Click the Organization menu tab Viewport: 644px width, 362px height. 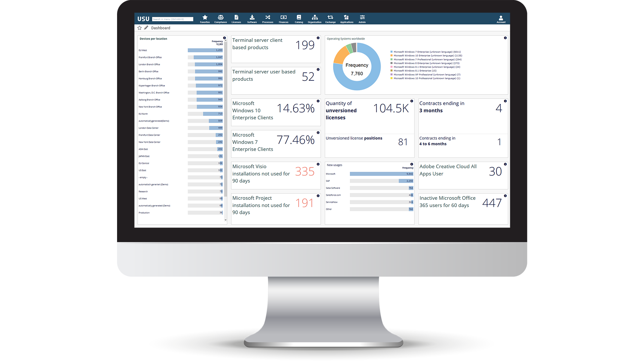(313, 18)
